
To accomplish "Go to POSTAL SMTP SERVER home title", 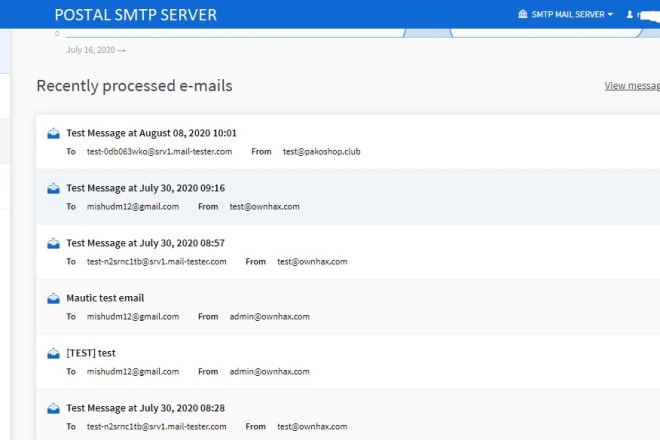I will click(136, 15).
